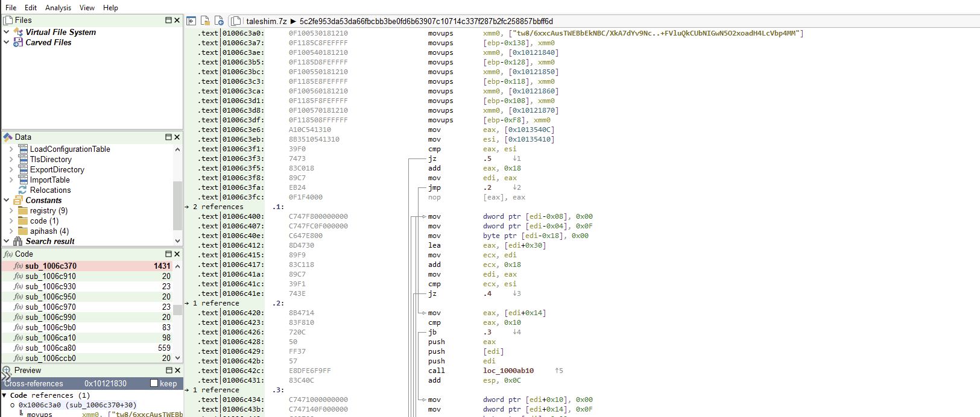Expand ImportTable node
980x417 pixels.
pyautogui.click(x=11, y=180)
